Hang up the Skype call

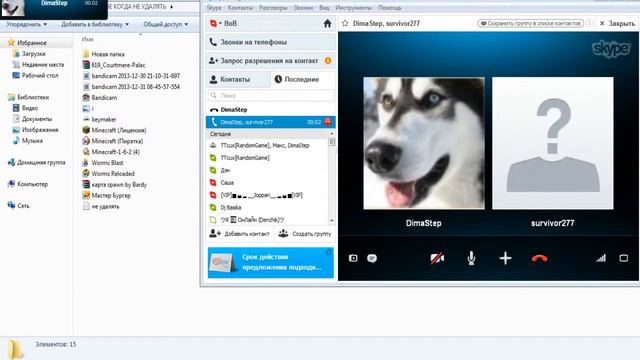tap(539, 258)
